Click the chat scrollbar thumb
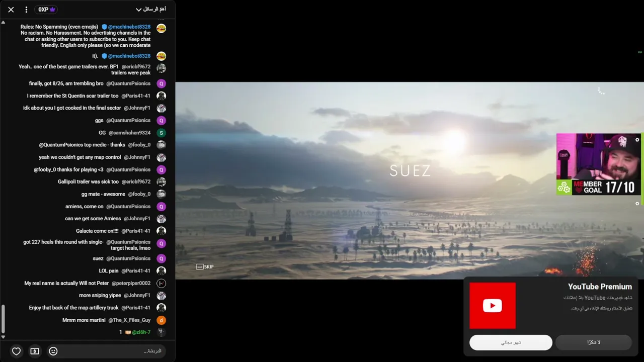The height and width of the screenshot is (362, 644). (4, 319)
